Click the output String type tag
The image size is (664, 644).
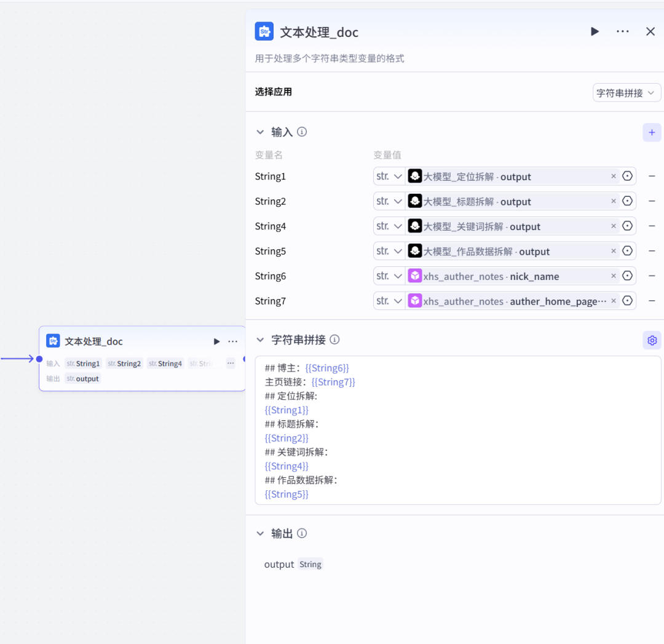(310, 565)
